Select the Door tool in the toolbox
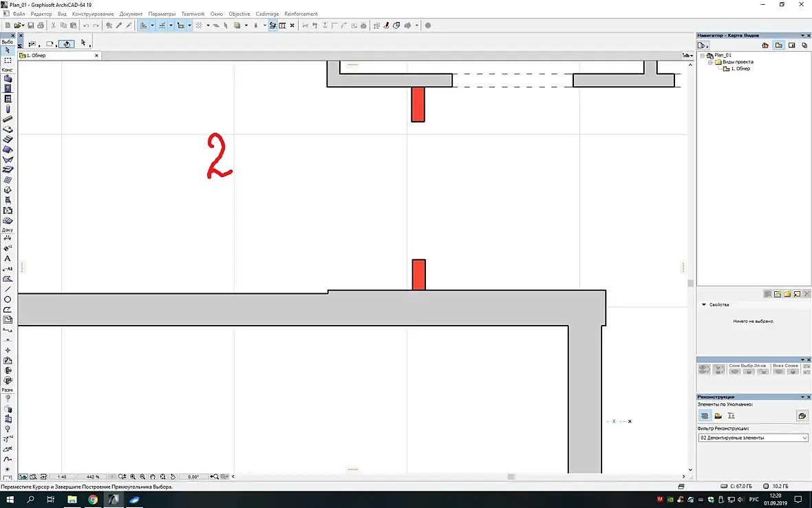Image resolution: width=812 pixels, height=508 pixels. (x=8, y=89)
